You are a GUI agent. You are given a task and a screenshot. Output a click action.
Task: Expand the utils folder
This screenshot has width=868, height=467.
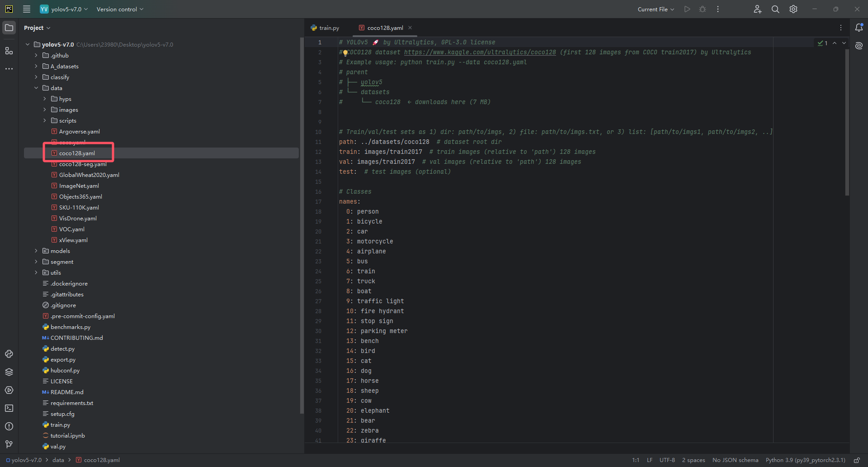coord(36,272)
